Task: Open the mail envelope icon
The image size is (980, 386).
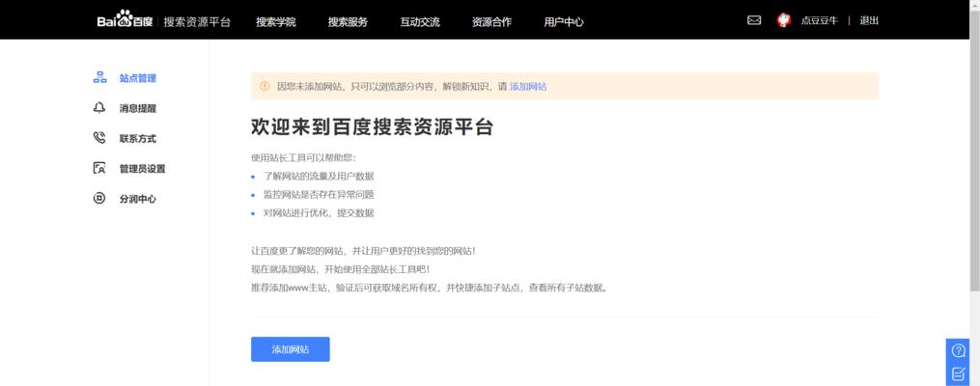Action: pyautogui.click(x=754, y=20)
